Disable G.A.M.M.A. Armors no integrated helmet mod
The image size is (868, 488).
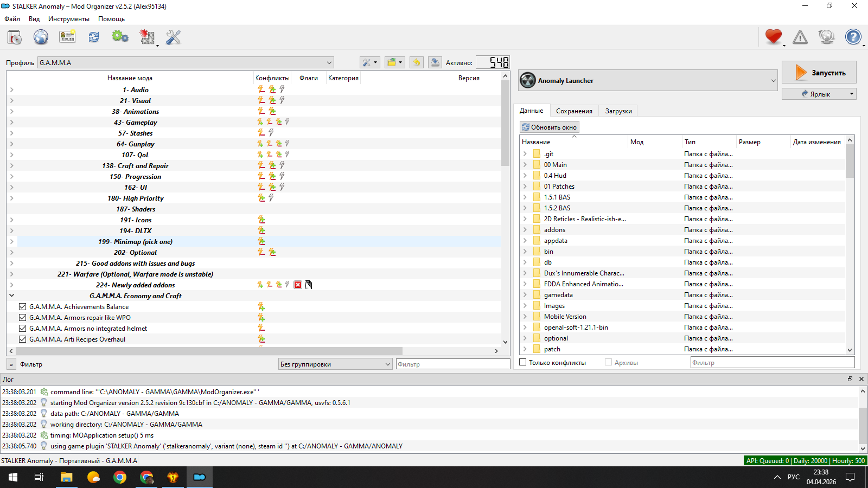(23, 328)
